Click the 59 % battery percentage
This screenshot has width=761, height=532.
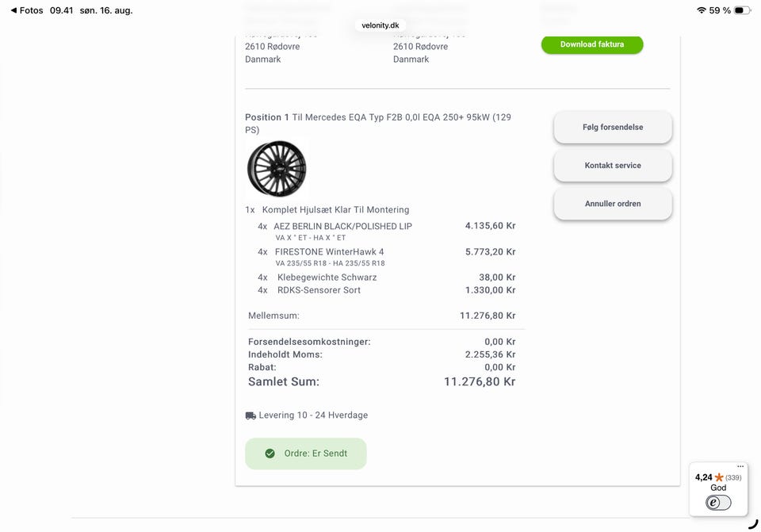pos(720,10)
